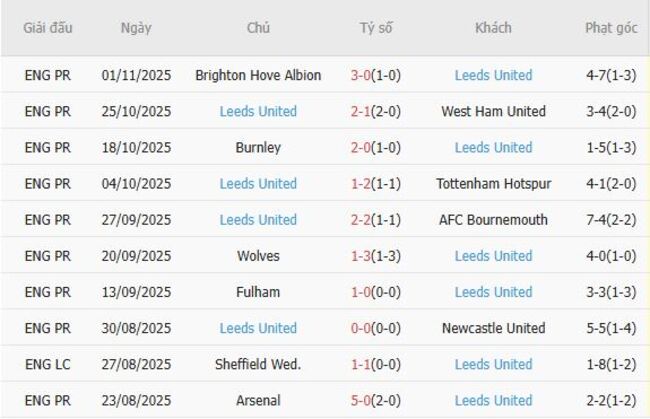Viewport: 650px width, 419px height.
Task: Open the 3-0 score against Brighton
Action: point(361,75)
